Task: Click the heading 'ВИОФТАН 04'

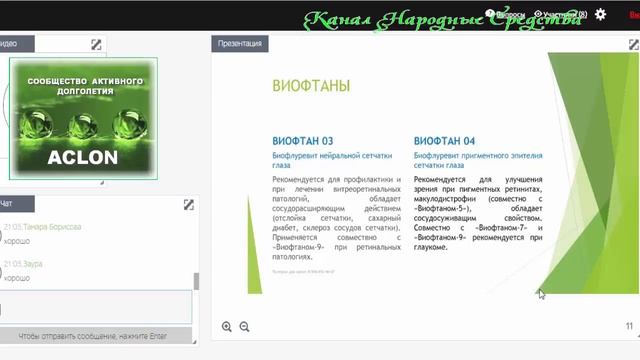Action: [x=444, y=141]
